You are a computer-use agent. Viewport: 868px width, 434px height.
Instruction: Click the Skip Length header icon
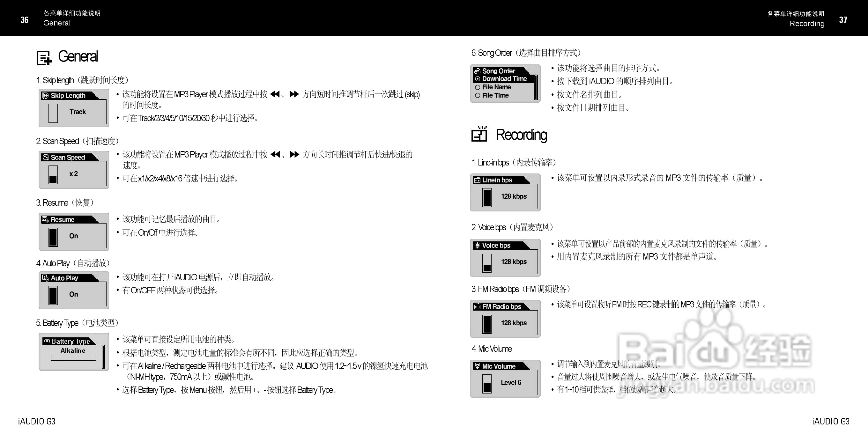[x=46, y=95]
